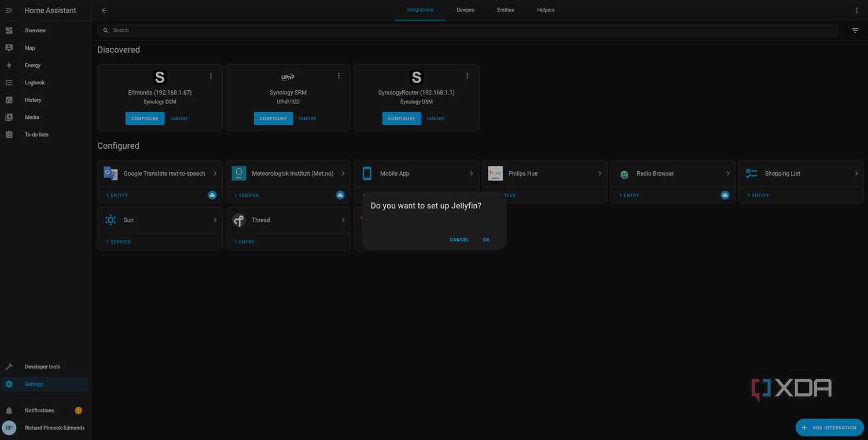Click the Google Translate text-to-speech icon
Screen dimensions: 868x440
[x=111, y=173]
